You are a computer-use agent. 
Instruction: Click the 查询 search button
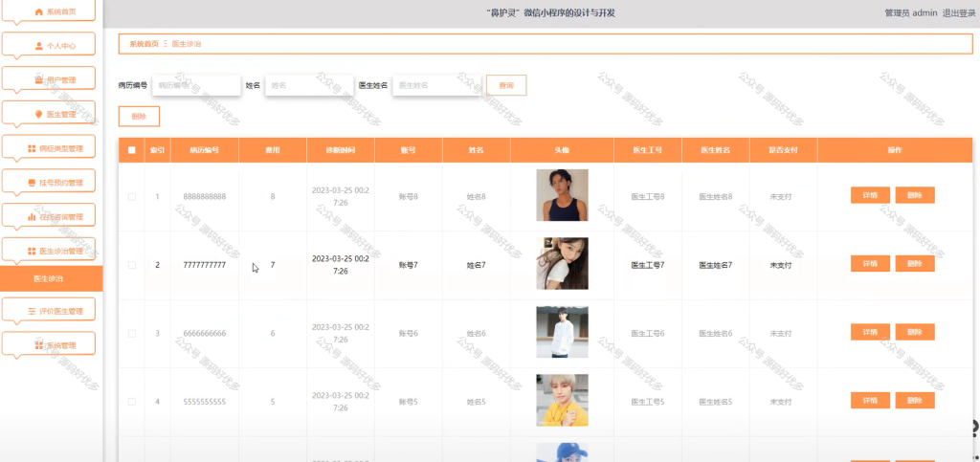[506, 85]
